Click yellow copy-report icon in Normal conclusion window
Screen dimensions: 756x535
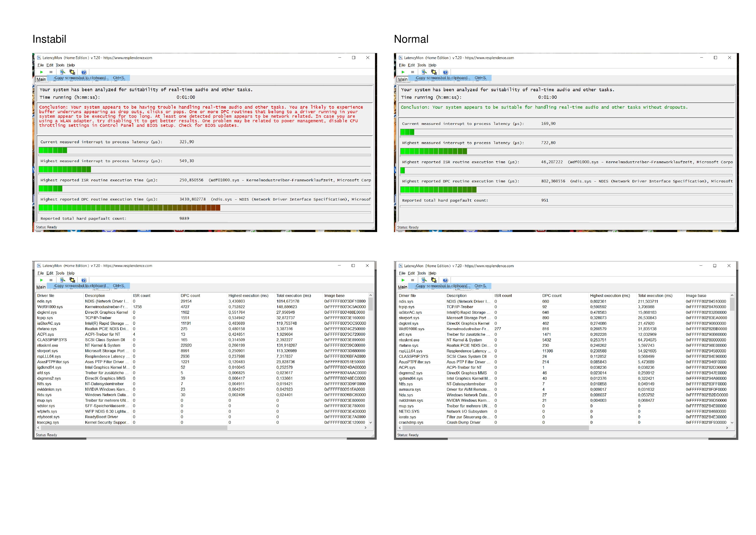[434, 72]
